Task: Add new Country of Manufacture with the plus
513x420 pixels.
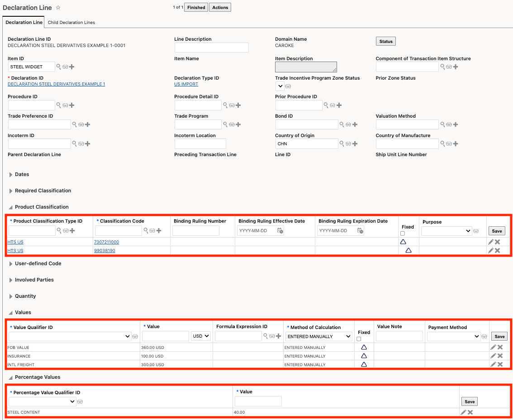Action: (456, 144)
